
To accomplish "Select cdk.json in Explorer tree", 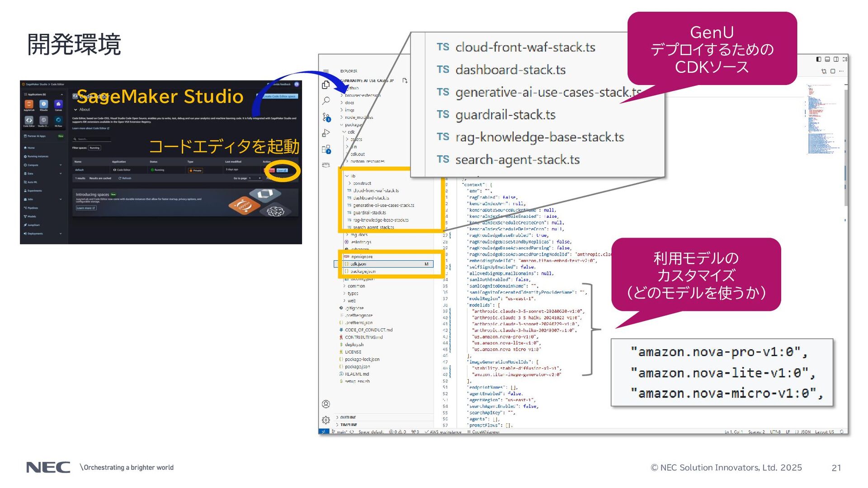I will click(383, 264).
